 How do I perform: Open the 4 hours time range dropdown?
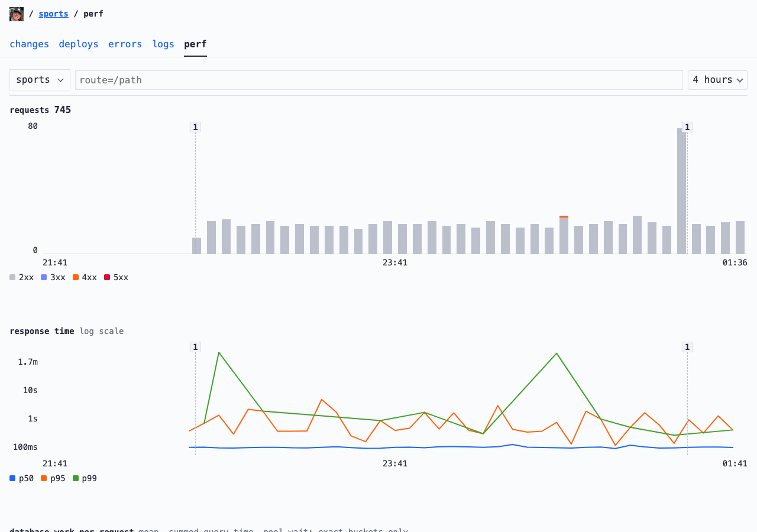(x=717, y=80)
